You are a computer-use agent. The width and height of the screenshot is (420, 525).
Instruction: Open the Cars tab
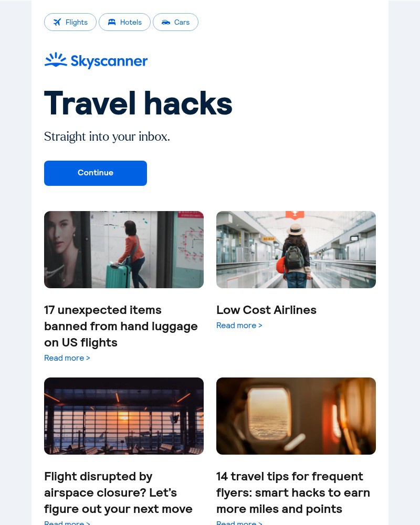click(x=175, y=22)
